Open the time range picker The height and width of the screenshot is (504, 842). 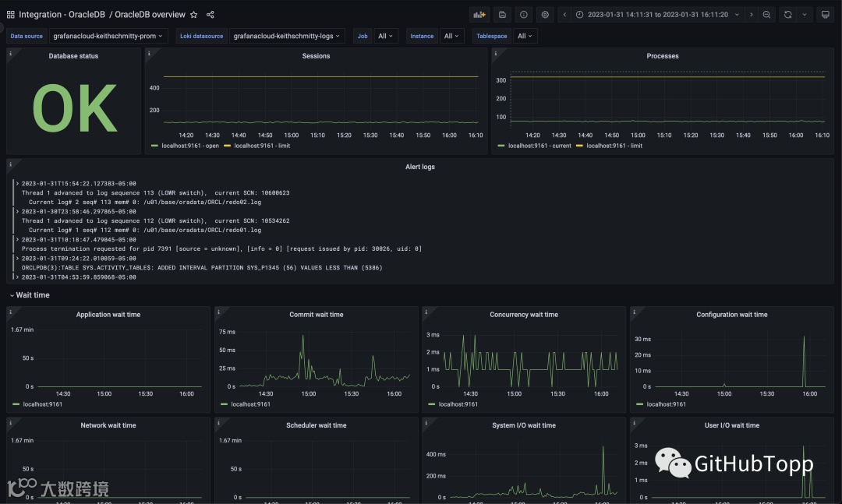[658, 15]
